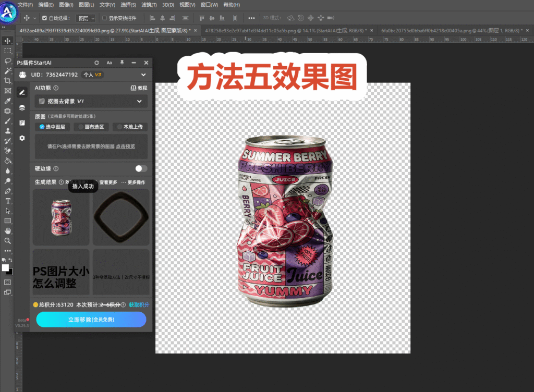Image resolution: width=534 pixels, height=392 pixels.
Task: Select the Horizontal Type tool
Action: click(x=7, y=201)
